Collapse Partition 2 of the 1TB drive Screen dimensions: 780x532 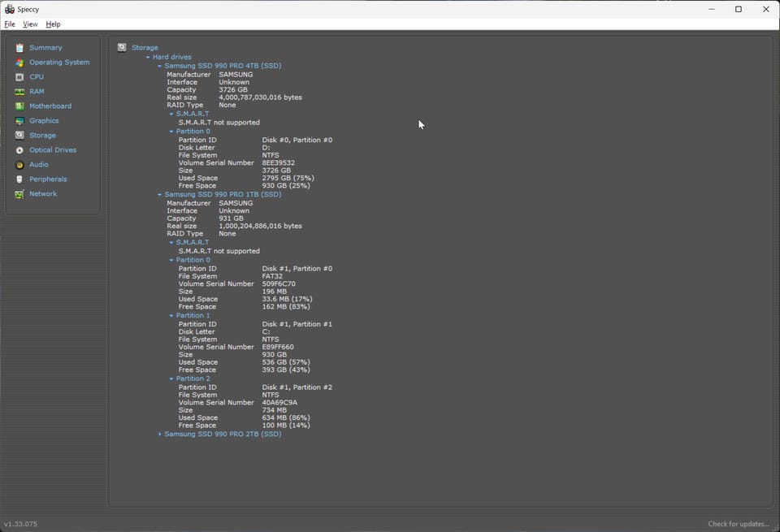[x=171, y=379]
